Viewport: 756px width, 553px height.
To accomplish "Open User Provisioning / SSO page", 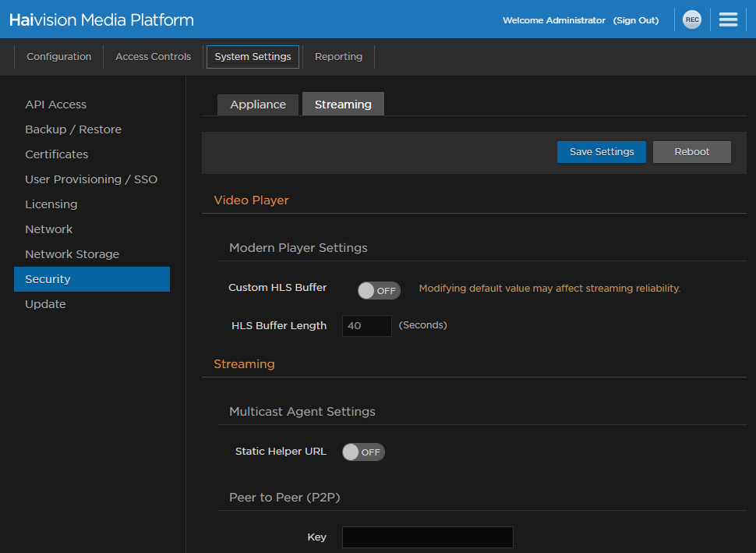I will tap(91, 179).
